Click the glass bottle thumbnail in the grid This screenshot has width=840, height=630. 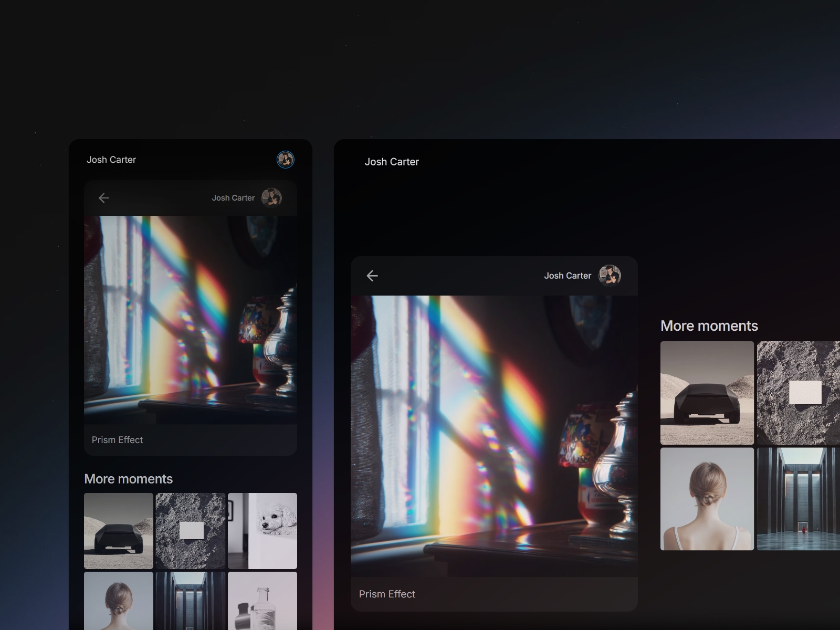262,601
